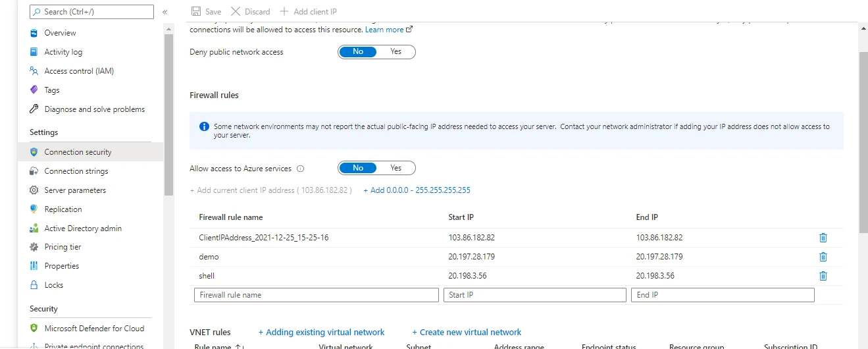Click the shell rule End IP 20.198.3.56
Screen dimensions: 868x349
(x=655, y=276)
